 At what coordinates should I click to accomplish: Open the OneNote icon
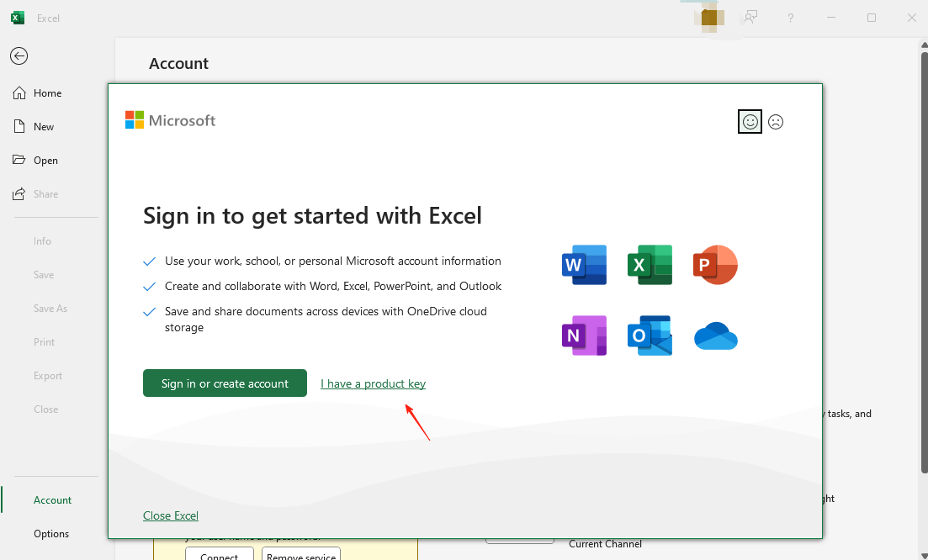(584, 335)
